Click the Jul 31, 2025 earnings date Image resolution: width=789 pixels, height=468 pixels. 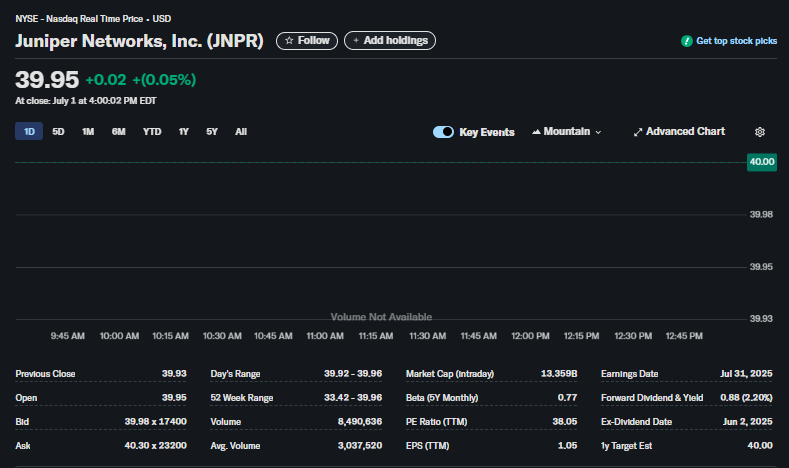tap(746, 374)
